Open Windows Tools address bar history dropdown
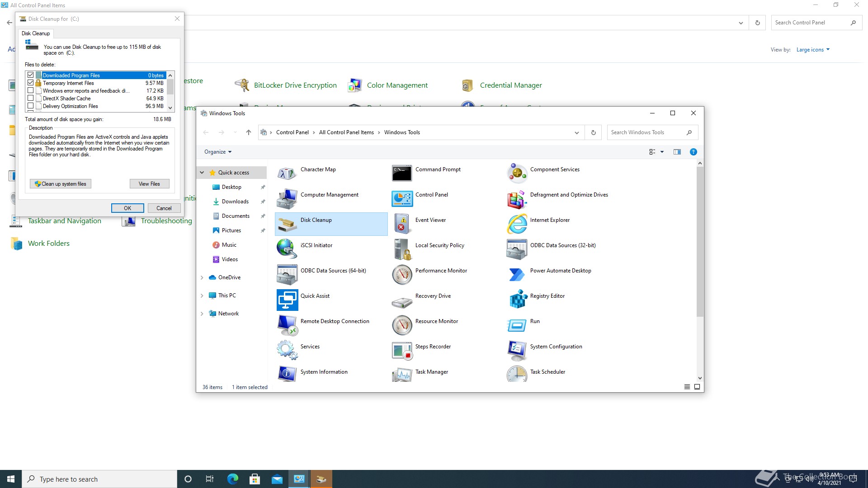Screen dimensions: 868x488 point(577,132)
